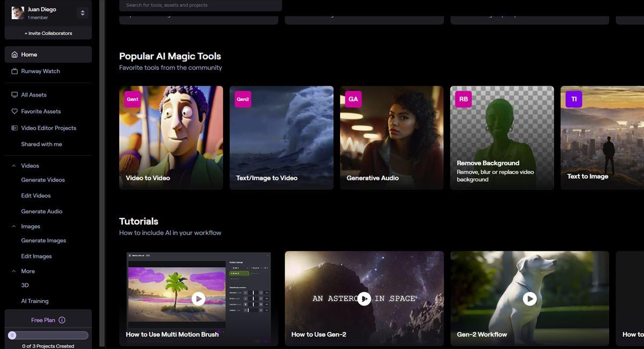The height and width of the screenshot is (349, 644).
Task: Open AI Training
Action: (x=35, y=301)
